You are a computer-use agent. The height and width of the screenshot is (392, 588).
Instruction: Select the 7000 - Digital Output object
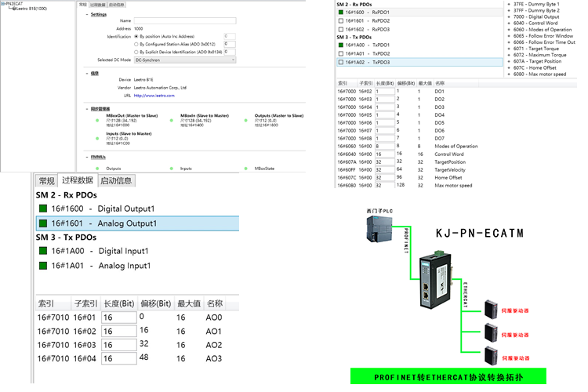pos(536,17)
